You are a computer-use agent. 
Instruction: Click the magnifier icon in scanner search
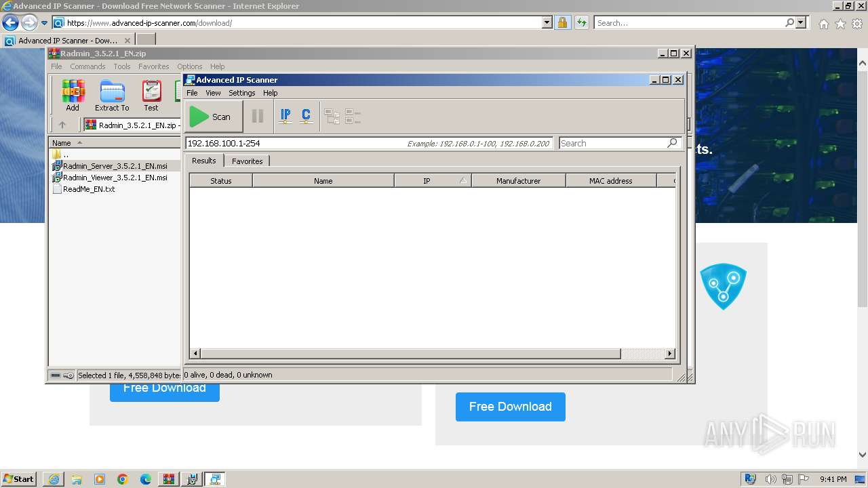(672, 143)
